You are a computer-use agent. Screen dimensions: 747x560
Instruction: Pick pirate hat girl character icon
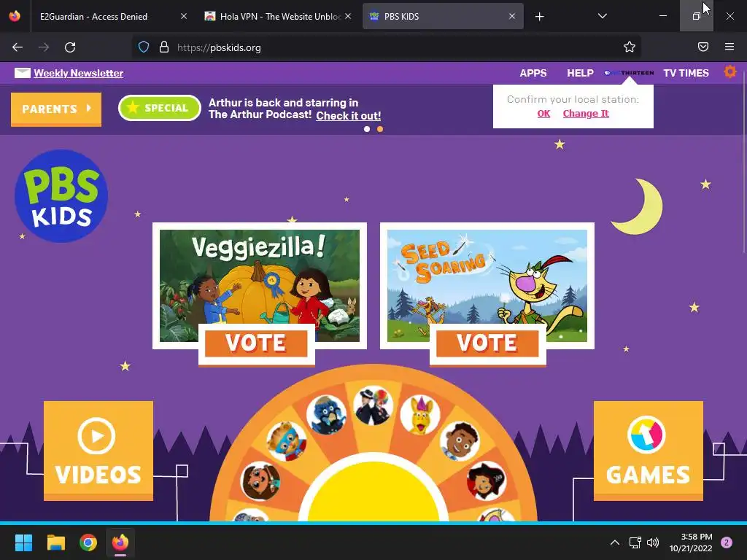pyautogui.click(x=487, y=481)
